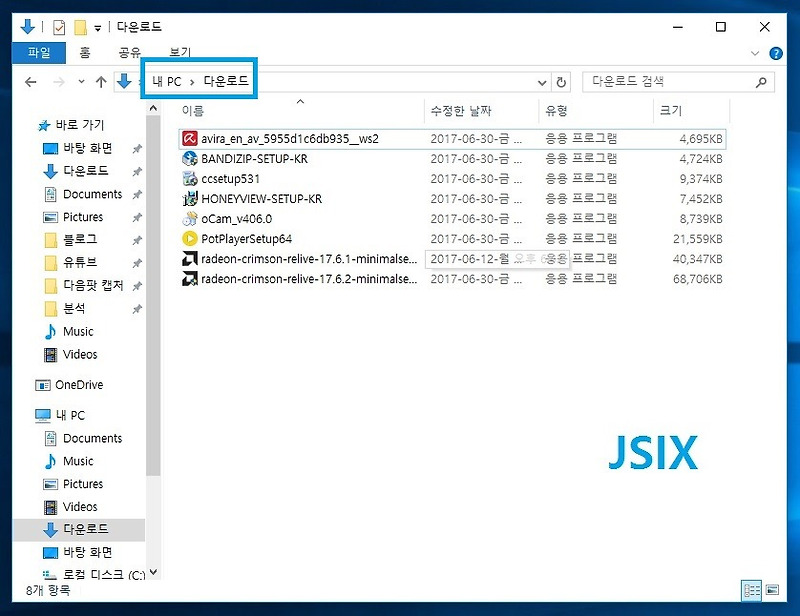800x616 pixels.
Task: Click the pin icon next to 블로그
Action: point(137,240)
